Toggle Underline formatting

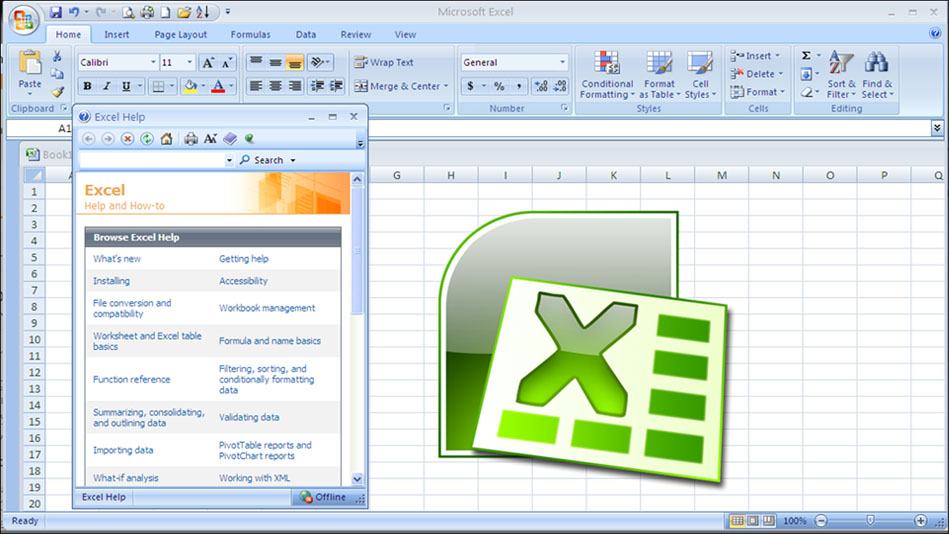[126, 86]
